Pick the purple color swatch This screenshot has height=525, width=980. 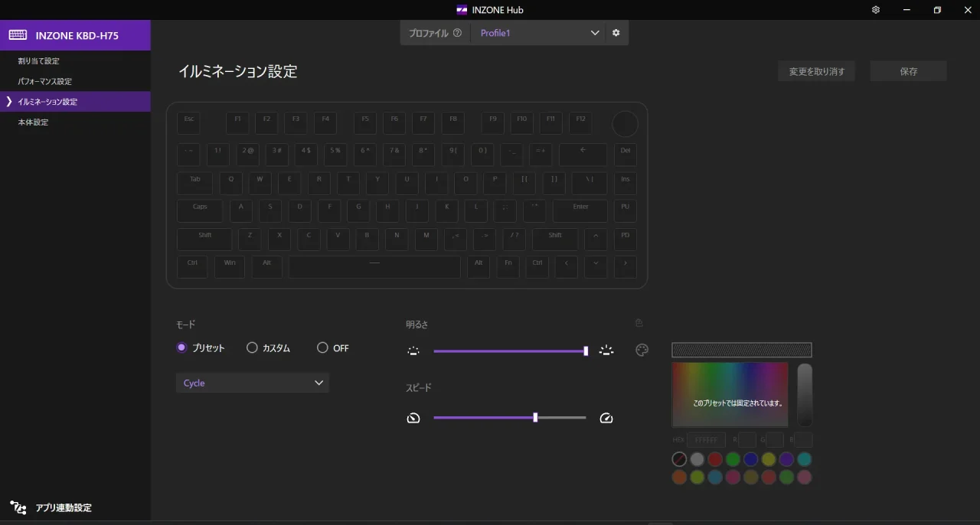[x=786, y=459]
